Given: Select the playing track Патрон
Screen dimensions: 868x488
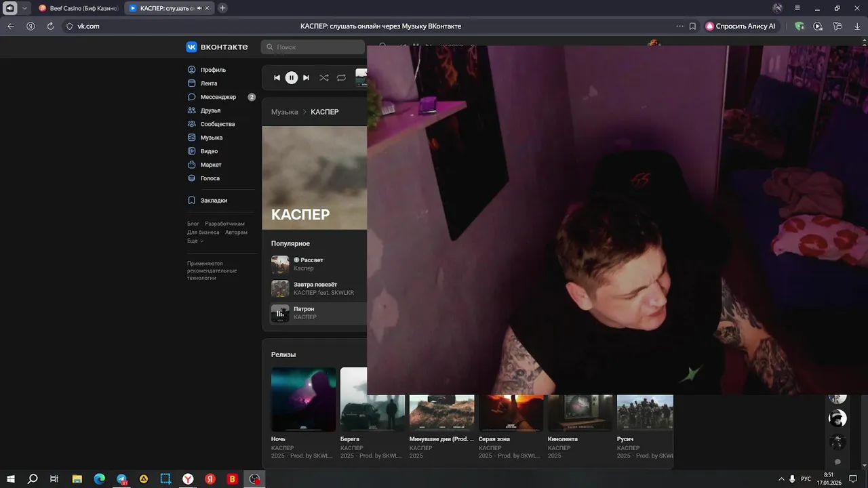Looking at the screenshot, I should click(x=317, y=313).
